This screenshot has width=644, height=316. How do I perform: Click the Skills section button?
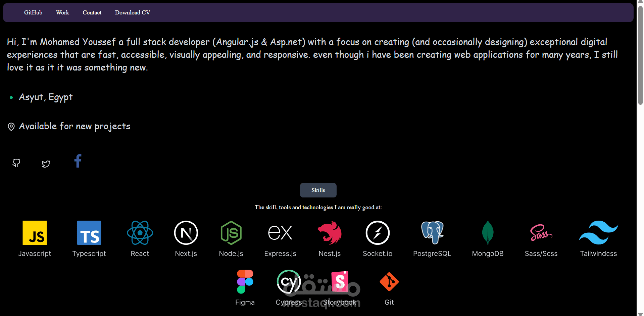(x=318, y=190)
